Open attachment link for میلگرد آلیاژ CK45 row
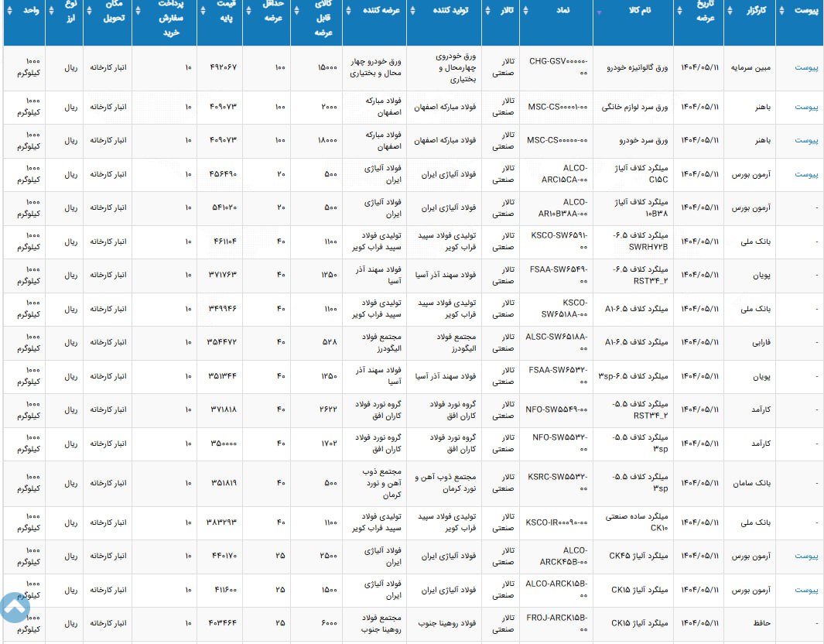The image size is (824, 644). click(x=806, y=556)
